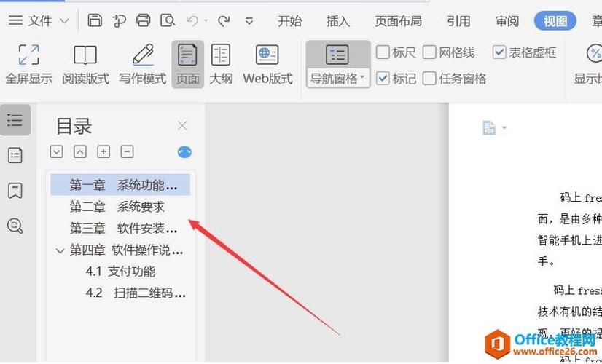This screenshot has width=602, height=364.
Task: Open the Undo history dropdown arrow
Action: (206, 20)
